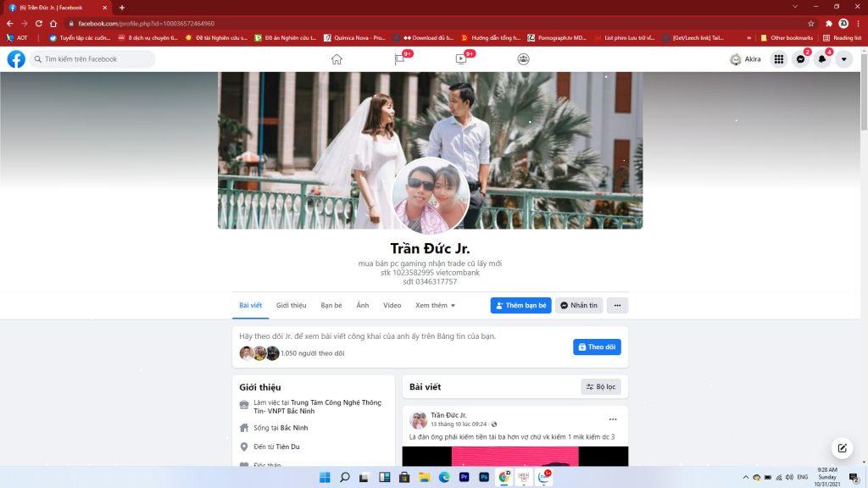
Task: Open the AOT bookmark
Action: pos(17,37)
